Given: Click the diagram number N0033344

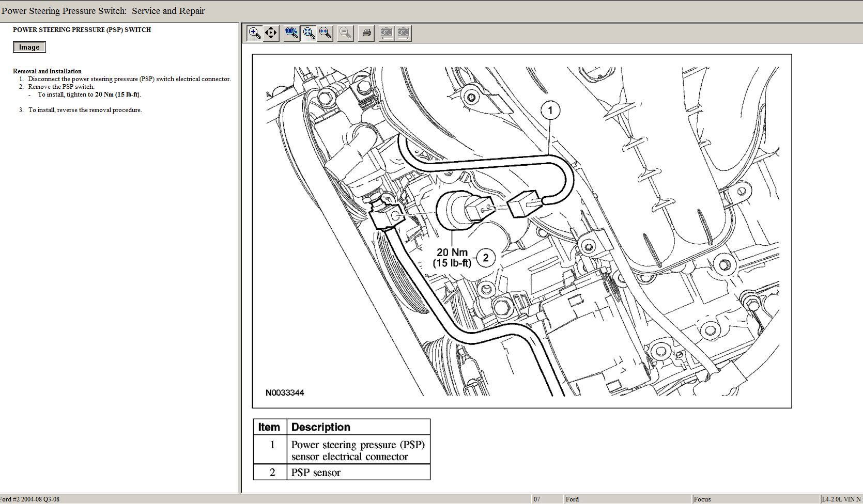Looking at the screenshot, I should [285, 393].
